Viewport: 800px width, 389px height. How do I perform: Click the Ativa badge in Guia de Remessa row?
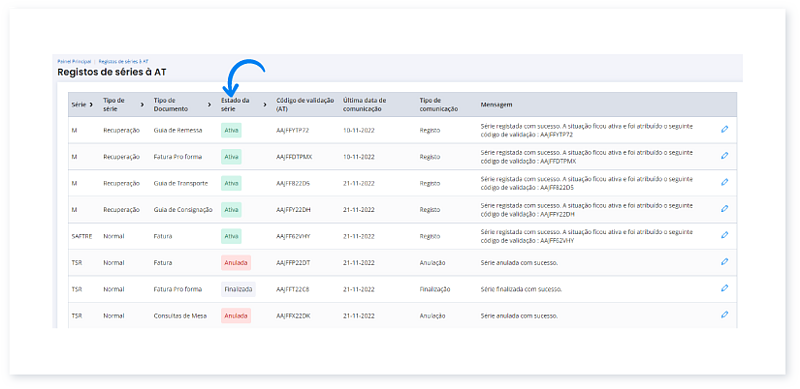point(231,130)
